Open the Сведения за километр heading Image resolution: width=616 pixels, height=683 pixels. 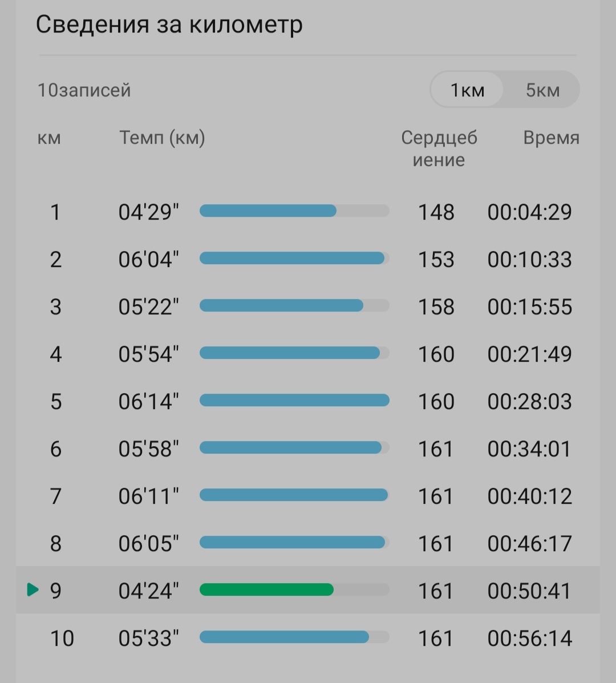coord(169,24)
